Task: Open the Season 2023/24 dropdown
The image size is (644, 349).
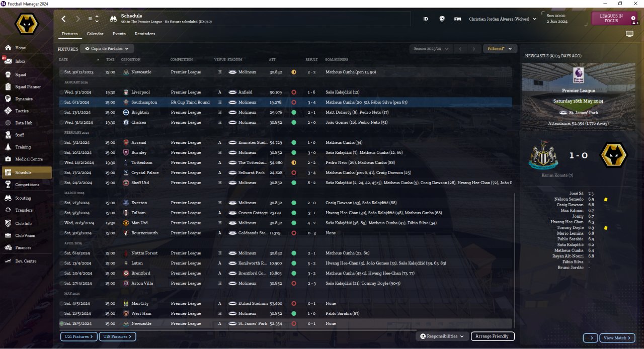Action: (431, 49)
